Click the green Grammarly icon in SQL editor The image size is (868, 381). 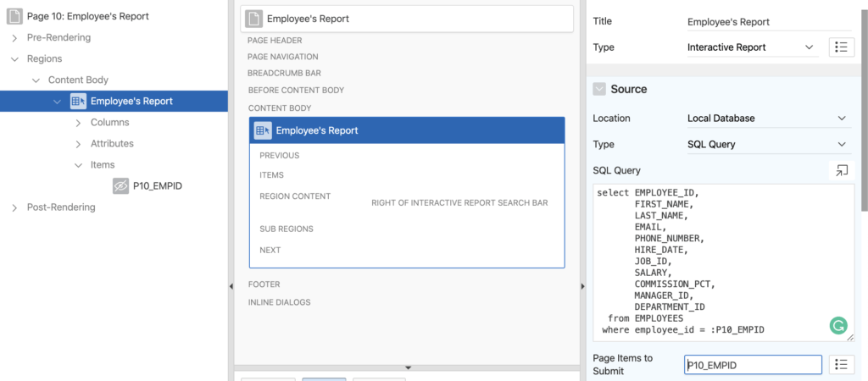[x=838, y=326]
